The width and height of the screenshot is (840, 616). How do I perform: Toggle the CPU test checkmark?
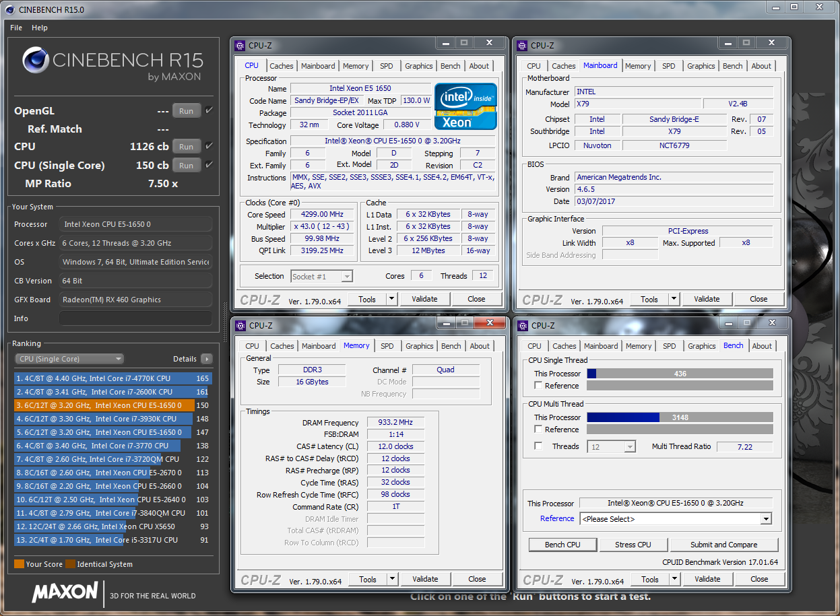pos(209,145)
